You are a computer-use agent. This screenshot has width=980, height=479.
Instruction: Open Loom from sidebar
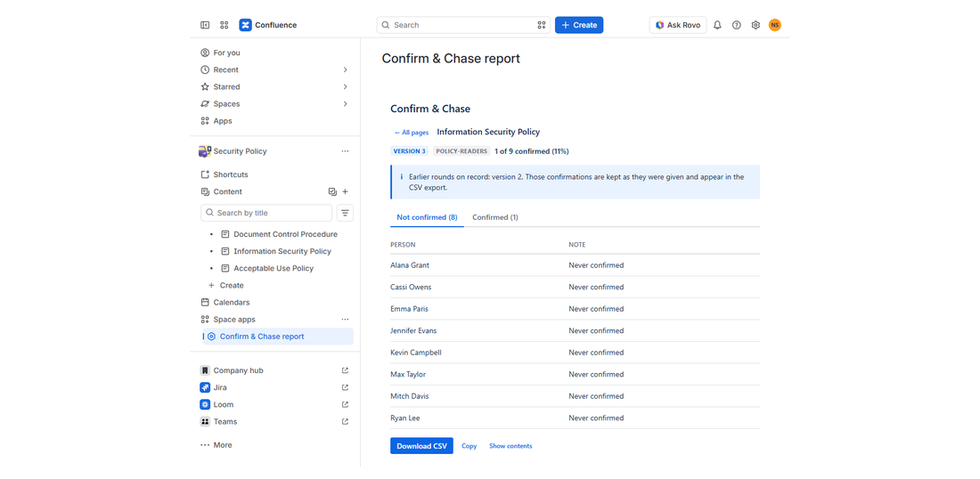[x=223, y=405]
